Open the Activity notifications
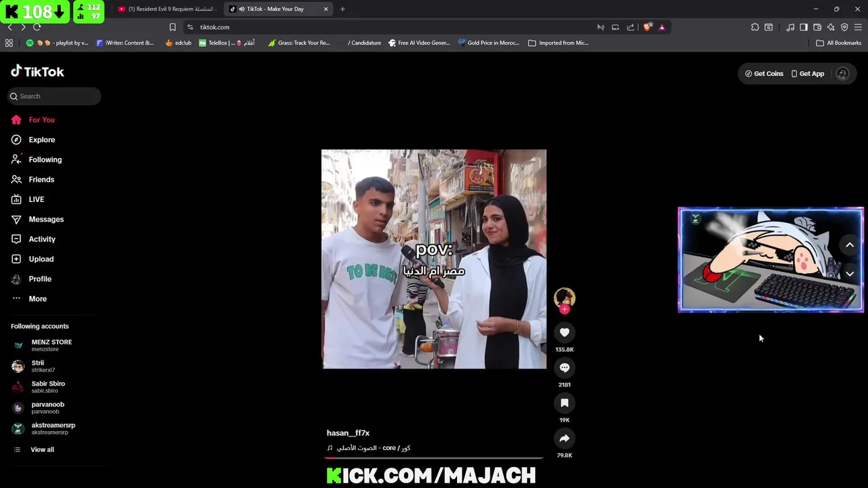 point(33,239)
